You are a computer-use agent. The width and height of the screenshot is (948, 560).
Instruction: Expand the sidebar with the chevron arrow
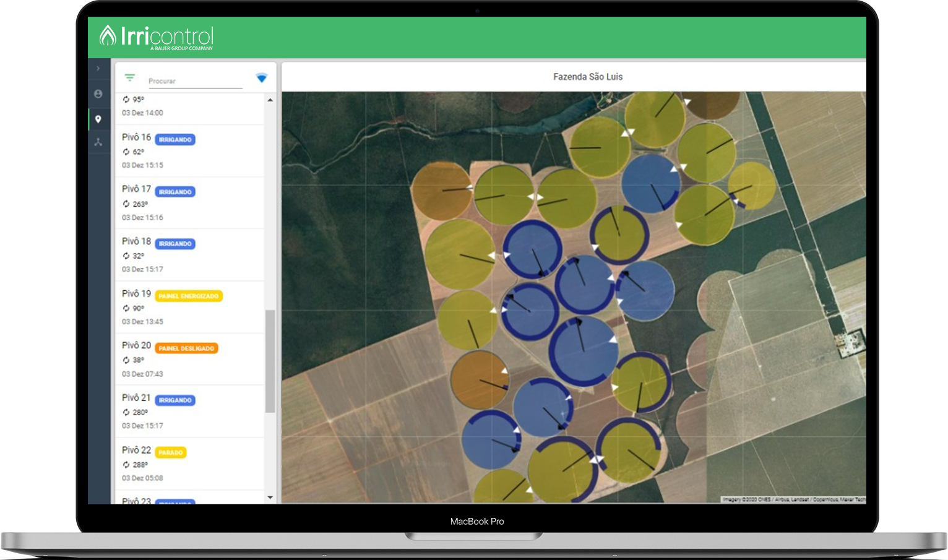[x=98, y=69]
